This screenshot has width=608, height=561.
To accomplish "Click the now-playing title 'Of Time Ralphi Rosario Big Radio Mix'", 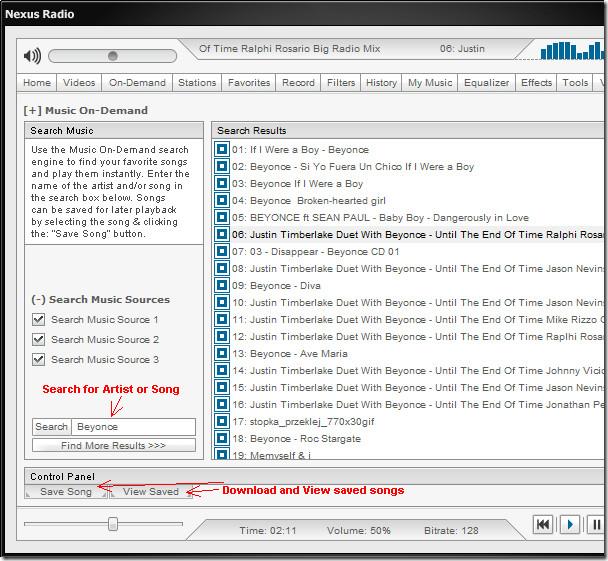I will pyautogui.click(x=289, y=49).
